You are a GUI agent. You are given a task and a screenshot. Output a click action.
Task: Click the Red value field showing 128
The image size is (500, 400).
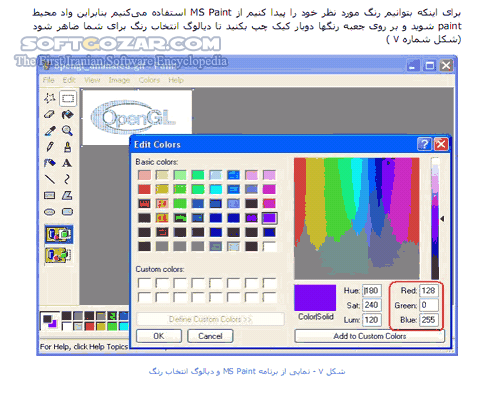pyautogui.click(x=429, y=290)
